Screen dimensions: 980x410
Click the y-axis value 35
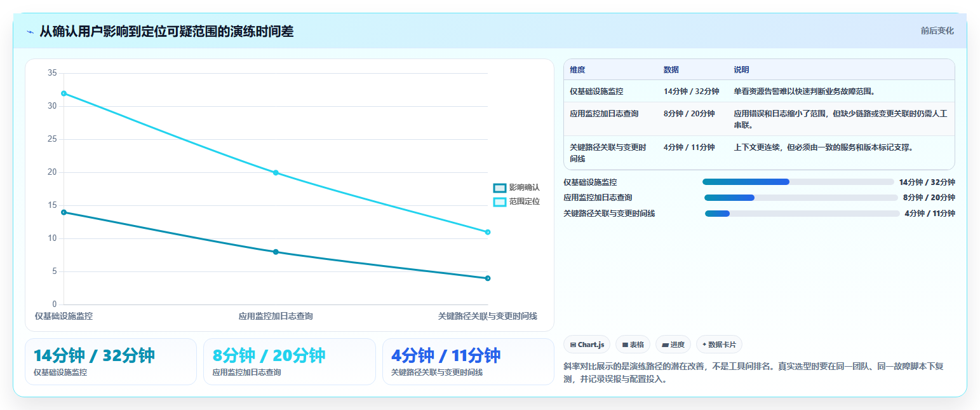52,73
